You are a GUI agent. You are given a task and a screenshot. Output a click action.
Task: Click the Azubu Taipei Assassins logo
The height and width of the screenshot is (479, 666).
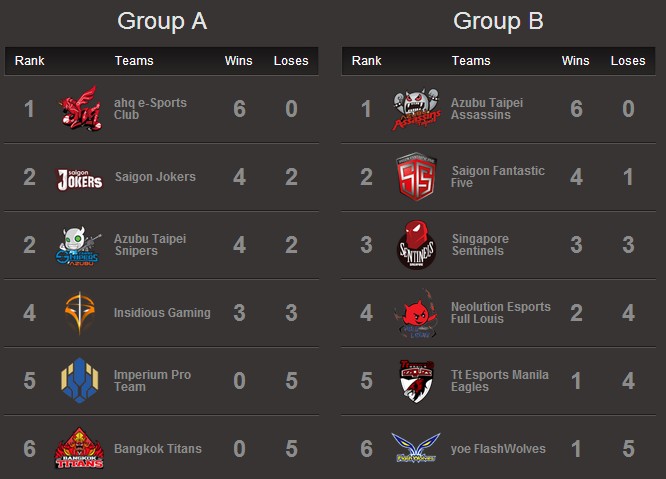414,109
